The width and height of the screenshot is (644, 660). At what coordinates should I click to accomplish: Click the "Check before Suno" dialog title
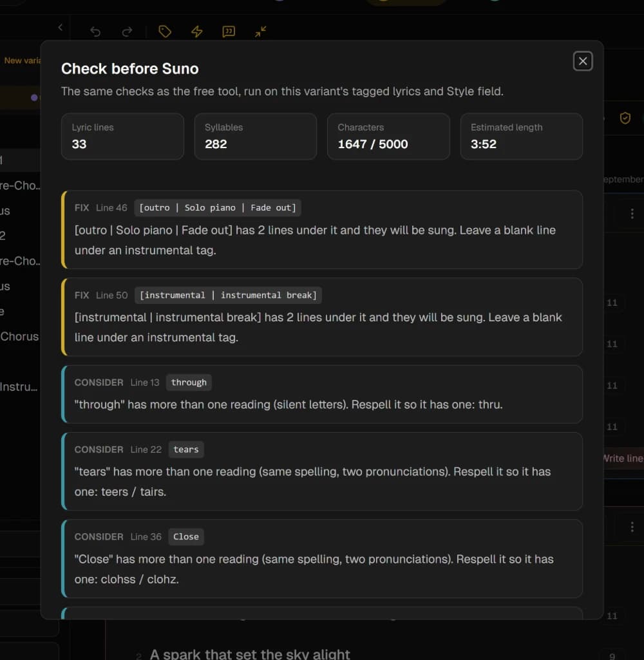[129, 69]
